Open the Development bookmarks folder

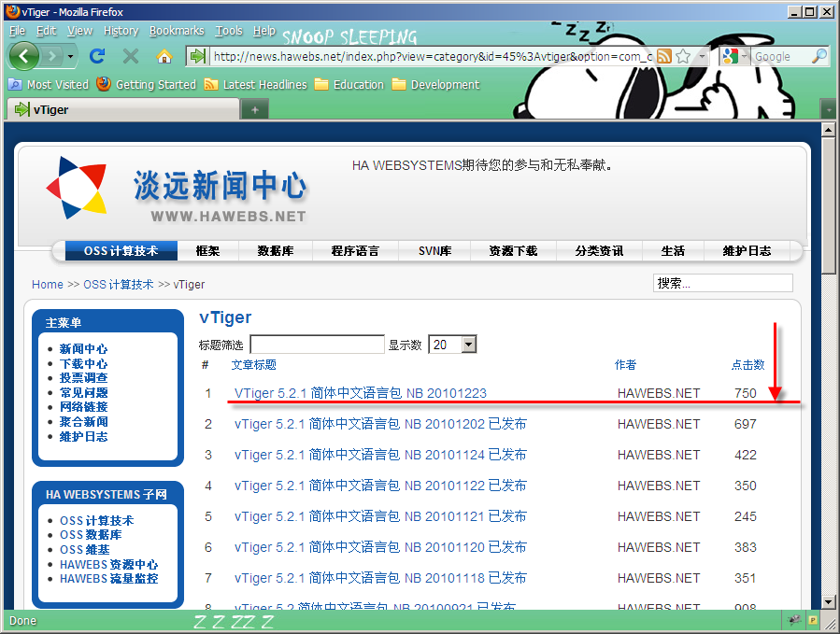(436, 85)
